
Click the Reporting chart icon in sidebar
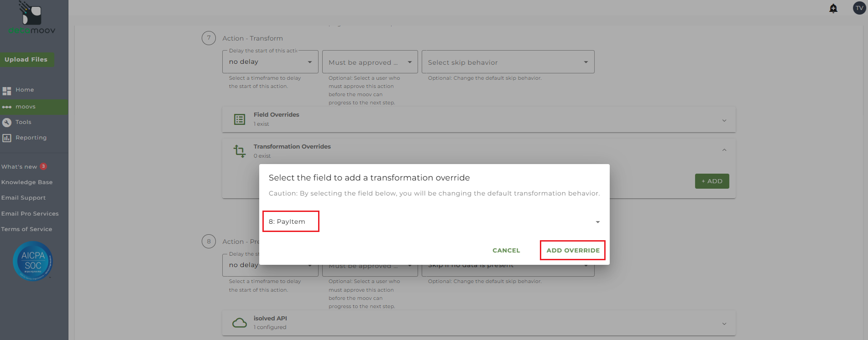7,138
